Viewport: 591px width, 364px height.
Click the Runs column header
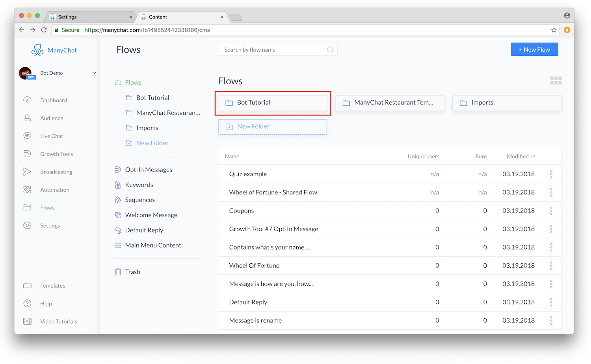[481, 156]
